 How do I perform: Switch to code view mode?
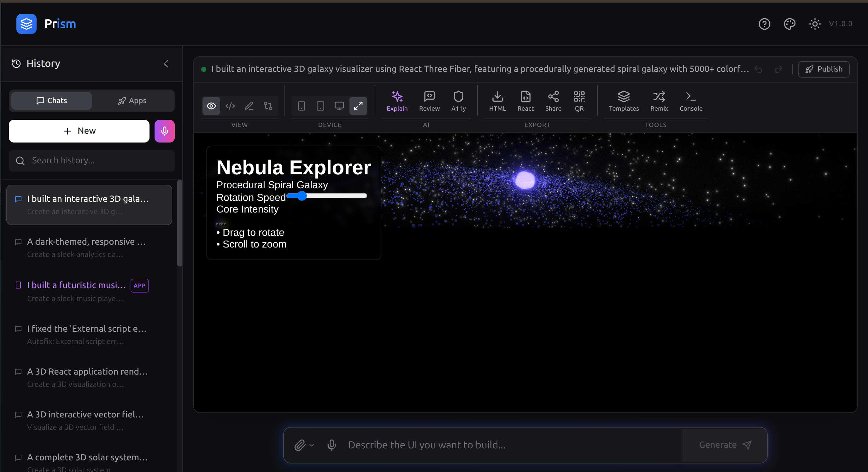click(230, 106)
